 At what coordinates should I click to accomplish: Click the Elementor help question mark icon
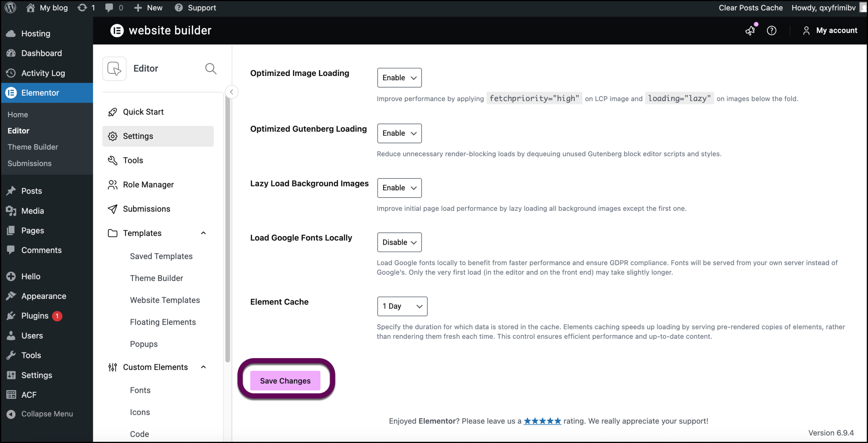(x=772, y=30)
